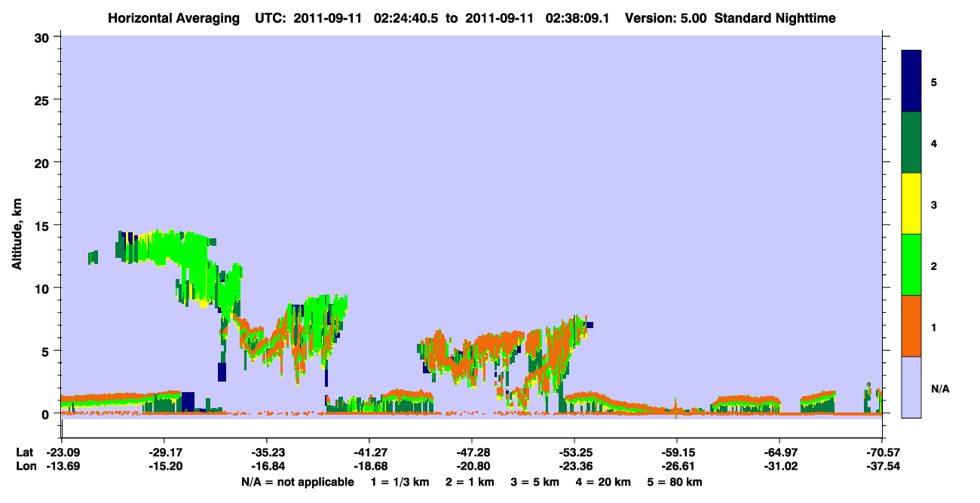This screenshot has width=980, height=503.
Task: Click the y-axis tick label 25
Action: 44,100
